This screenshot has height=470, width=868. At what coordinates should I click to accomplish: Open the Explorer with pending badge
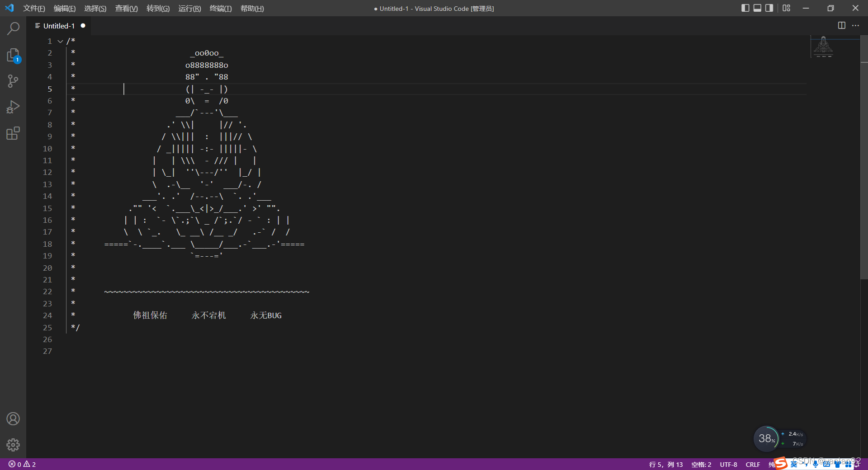(x=13, y=55)
